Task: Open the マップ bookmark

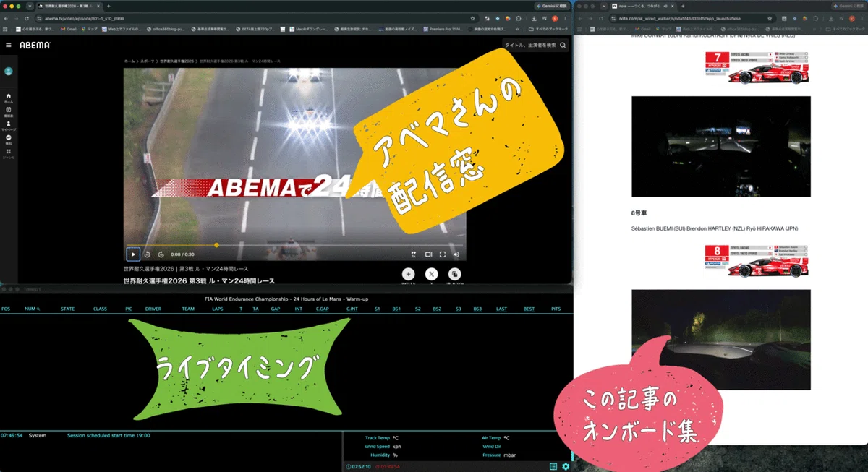Action: 90,29
